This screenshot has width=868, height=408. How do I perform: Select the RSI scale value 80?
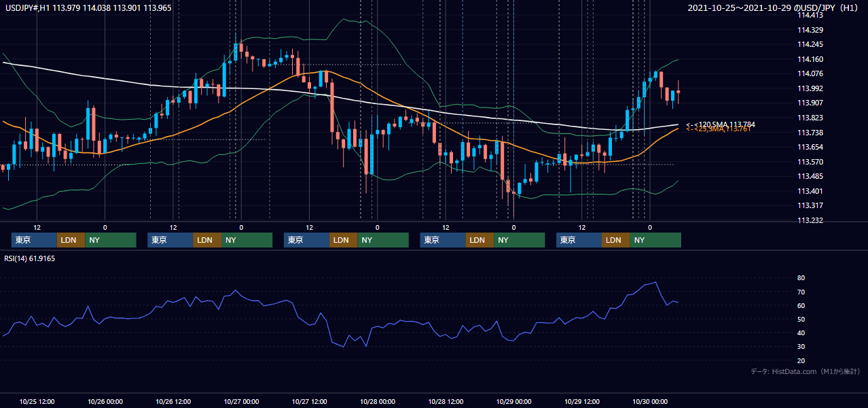click(x=801, y=278)
